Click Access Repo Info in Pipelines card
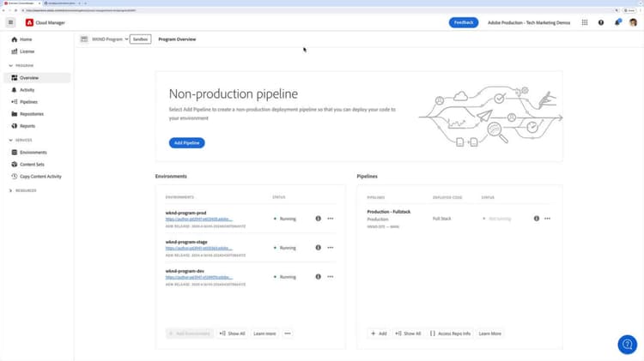The height and width of the screenshot is (361, 644). [450, 334]
